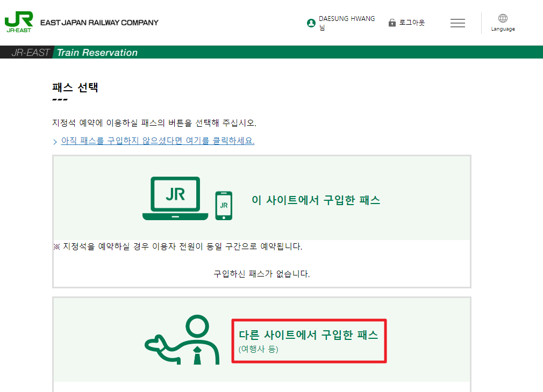Click the lock icon beside 로그아웃
This screenshot has width=543, height=392.
392,23
